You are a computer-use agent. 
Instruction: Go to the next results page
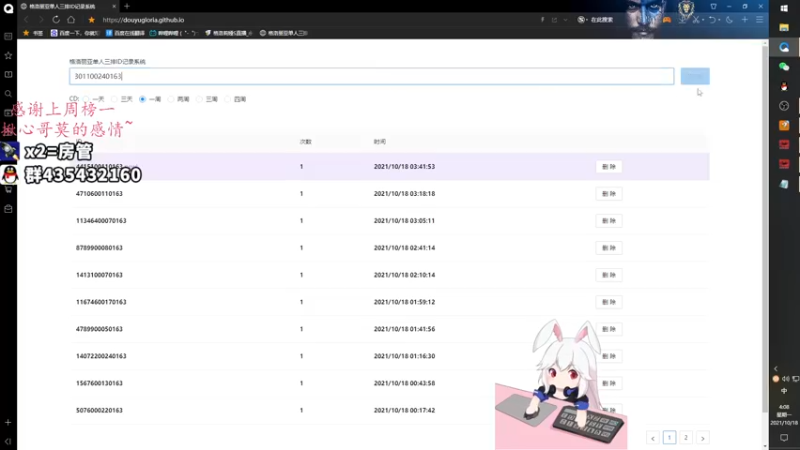pos(703,438)
